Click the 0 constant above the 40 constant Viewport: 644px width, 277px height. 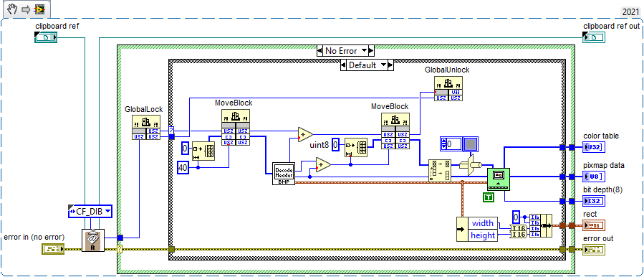[186, 148]
